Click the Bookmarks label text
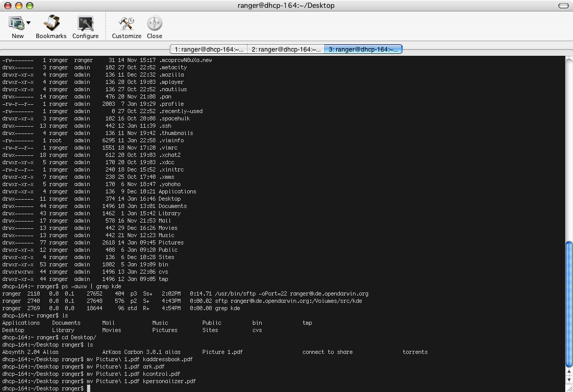 (51, 36)
